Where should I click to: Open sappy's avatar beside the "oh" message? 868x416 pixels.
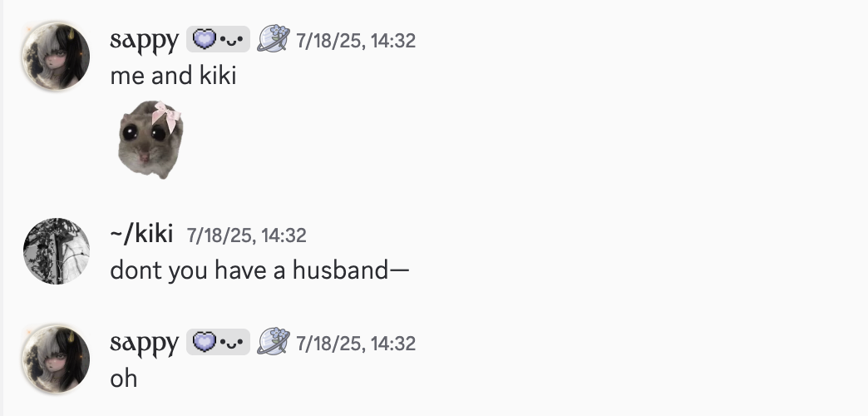tap(56, 359)
